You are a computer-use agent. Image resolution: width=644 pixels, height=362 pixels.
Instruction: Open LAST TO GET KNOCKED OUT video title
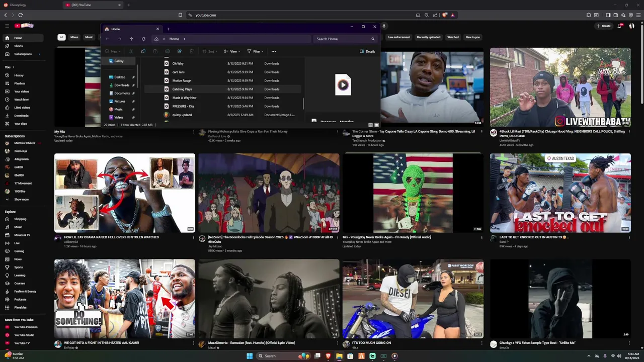click(x=533, y=237)
